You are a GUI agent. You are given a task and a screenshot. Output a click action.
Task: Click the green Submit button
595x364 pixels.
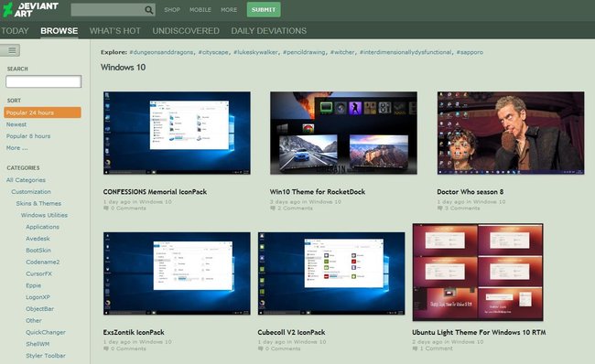pyautogui.click(x=264, y=9)
